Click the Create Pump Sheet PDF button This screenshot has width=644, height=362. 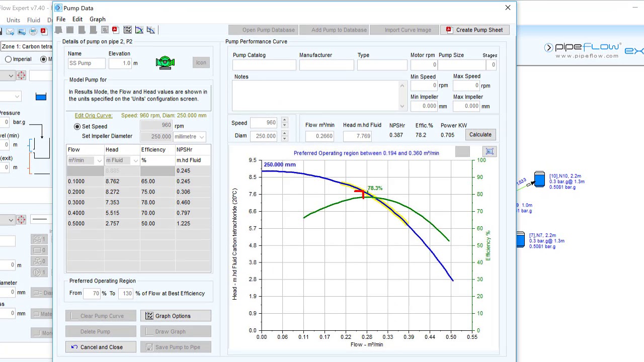474,30
